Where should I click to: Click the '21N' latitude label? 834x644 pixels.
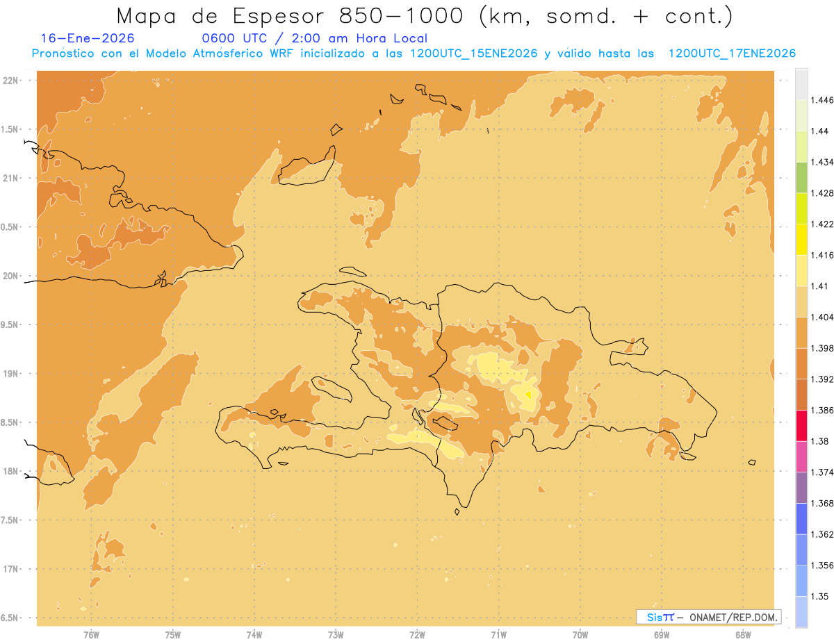(x=12, y=178)
